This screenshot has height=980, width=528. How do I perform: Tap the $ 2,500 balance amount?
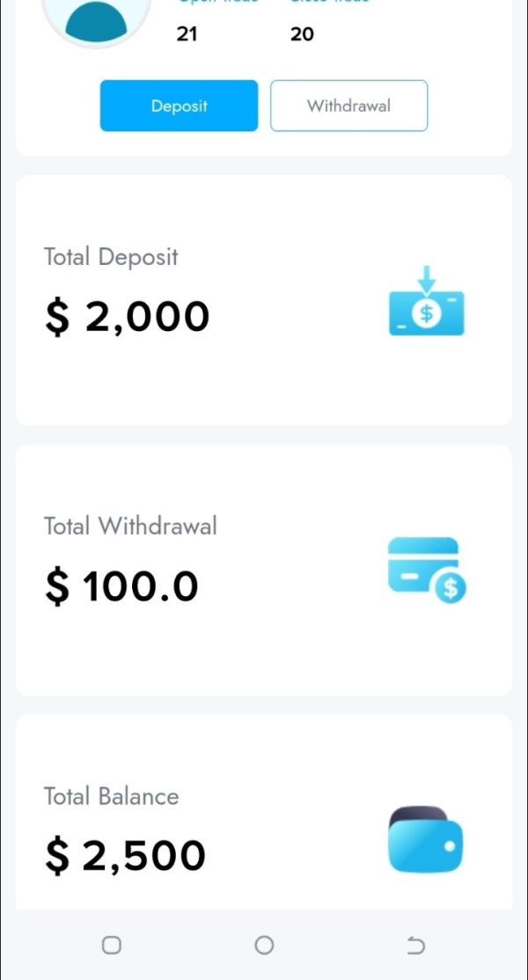point(126,856)
